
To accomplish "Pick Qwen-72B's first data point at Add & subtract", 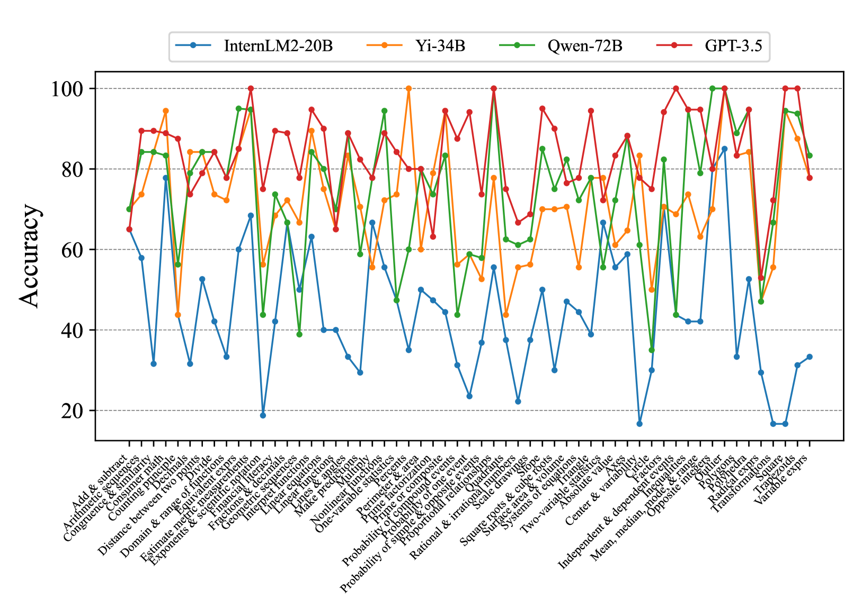I will 129,209.
